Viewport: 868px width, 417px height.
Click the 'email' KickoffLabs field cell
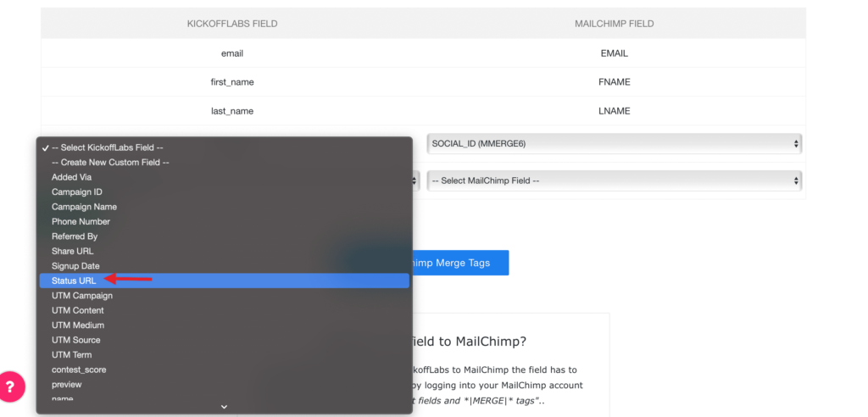coord(232,53)
